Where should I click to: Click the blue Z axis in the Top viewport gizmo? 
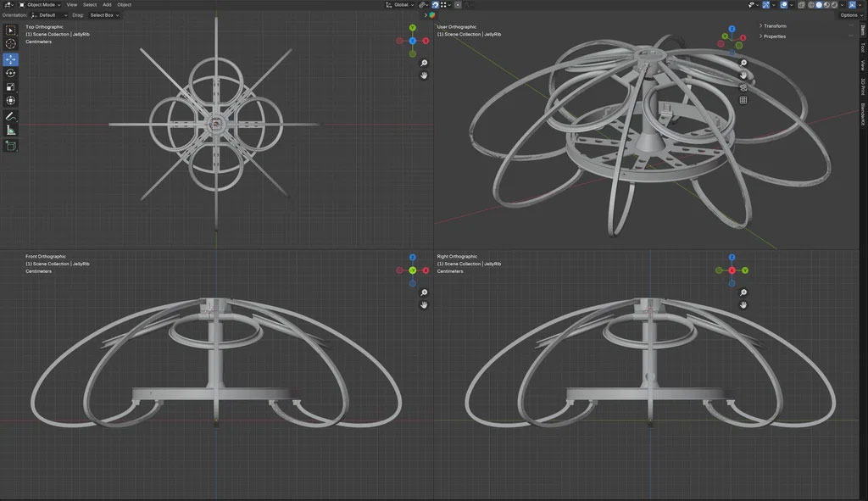[x=413, y=41]
